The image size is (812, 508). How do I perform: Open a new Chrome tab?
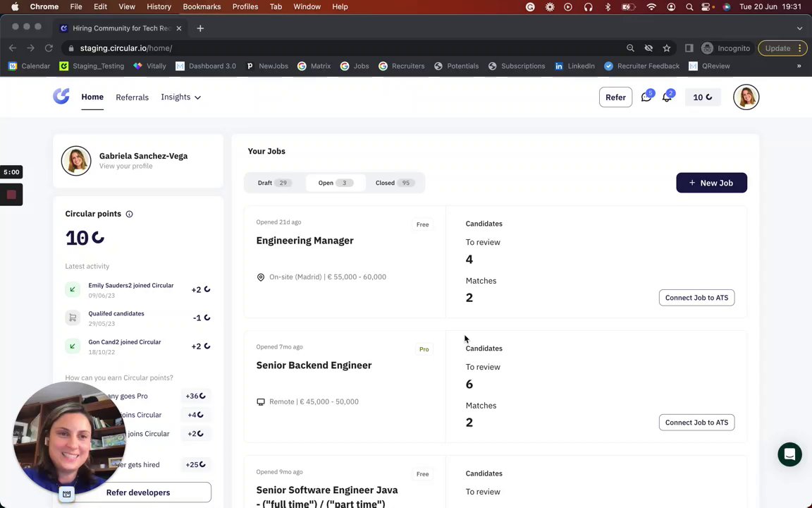pos(200,28)
